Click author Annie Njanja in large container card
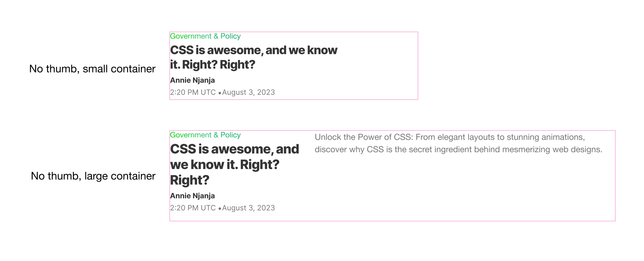The height and width of the screenshot is (261, 644). coord(192,196)
